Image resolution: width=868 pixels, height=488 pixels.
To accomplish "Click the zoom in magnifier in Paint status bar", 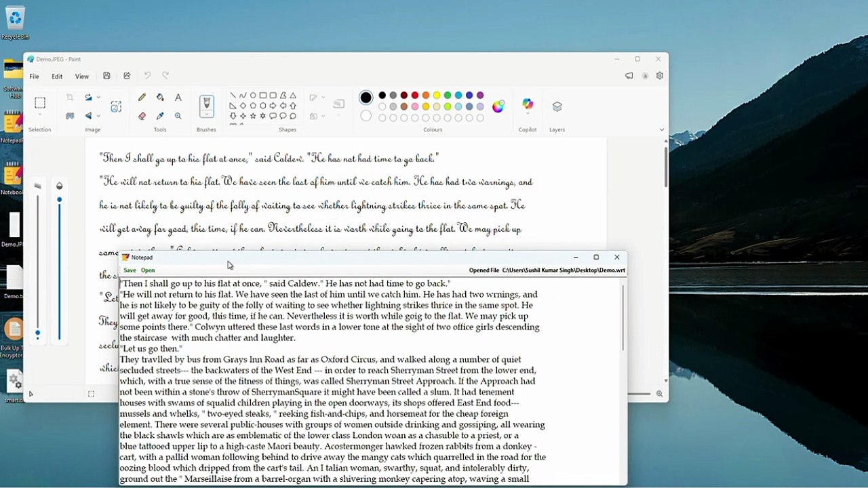I will 659,394.
